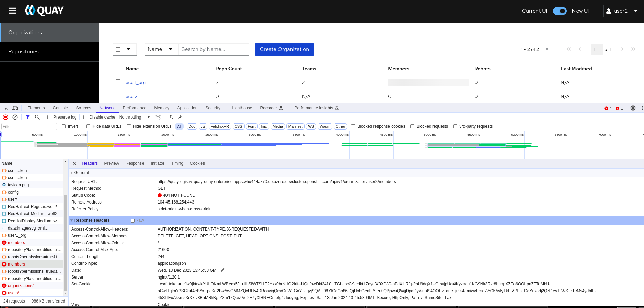Click the network Filter text field
This screenshot has width=644, height=308.
[x=29, y=126]
